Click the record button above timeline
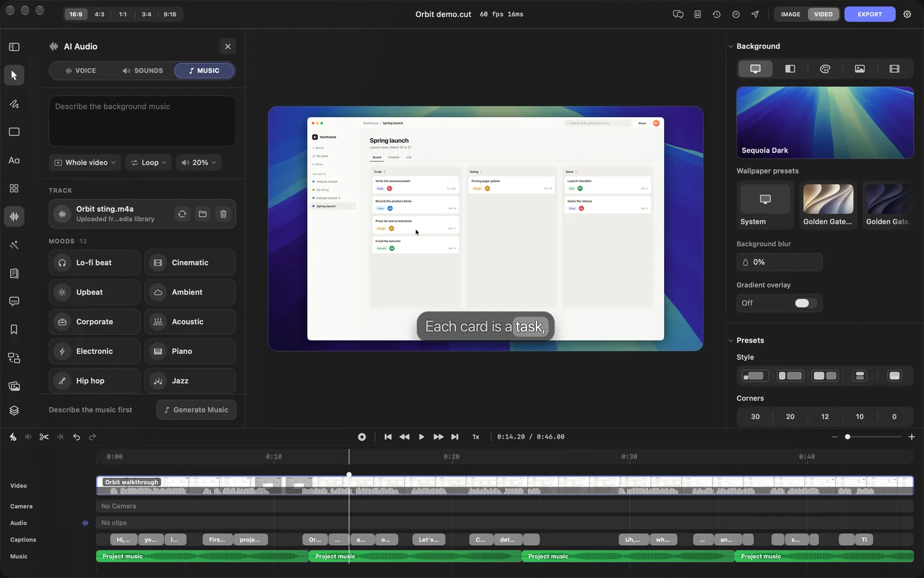924x578 pixels. tap(362, 437)
